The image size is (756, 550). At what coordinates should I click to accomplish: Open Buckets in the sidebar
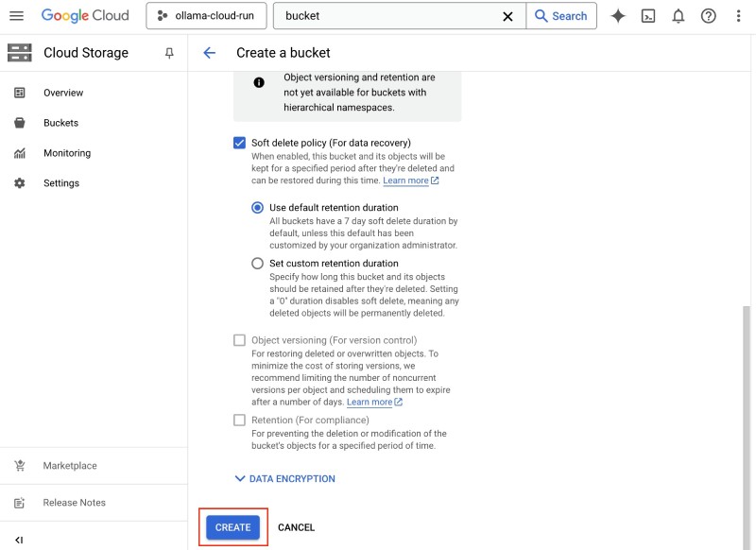click(x=60, y=123)
